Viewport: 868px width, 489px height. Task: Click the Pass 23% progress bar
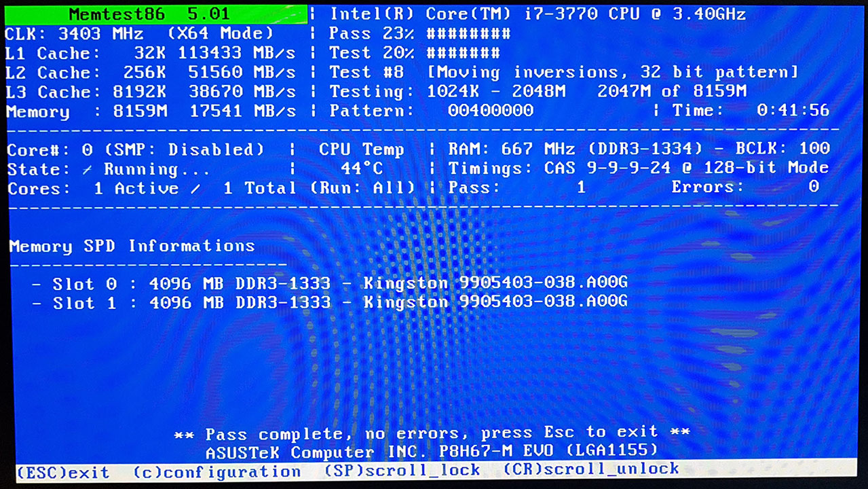pyautogui.click(x=420, y=33)
